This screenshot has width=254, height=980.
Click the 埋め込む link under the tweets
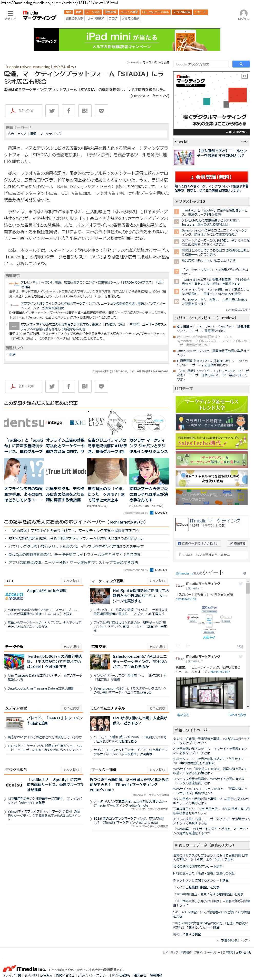tap(183, 716)
